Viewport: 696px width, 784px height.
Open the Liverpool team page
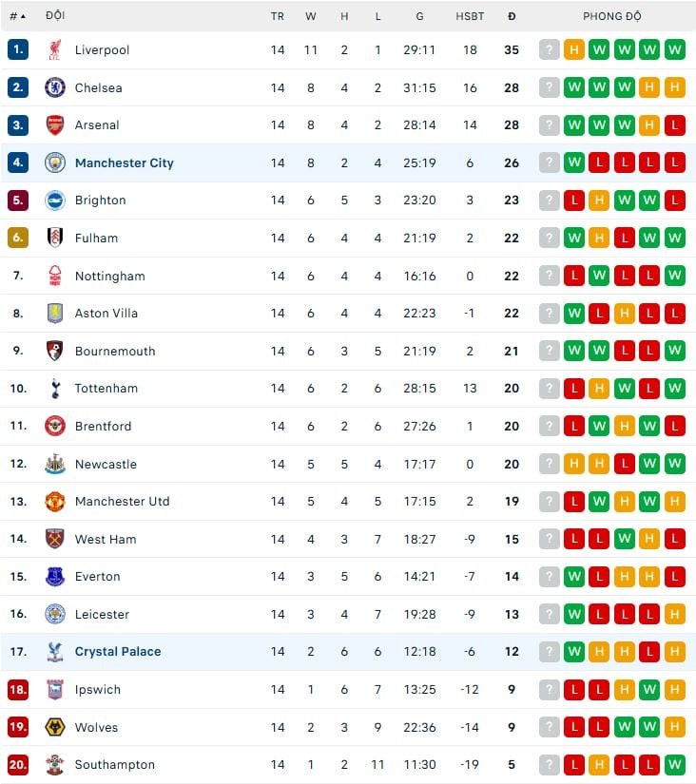(x=102, y=49)
